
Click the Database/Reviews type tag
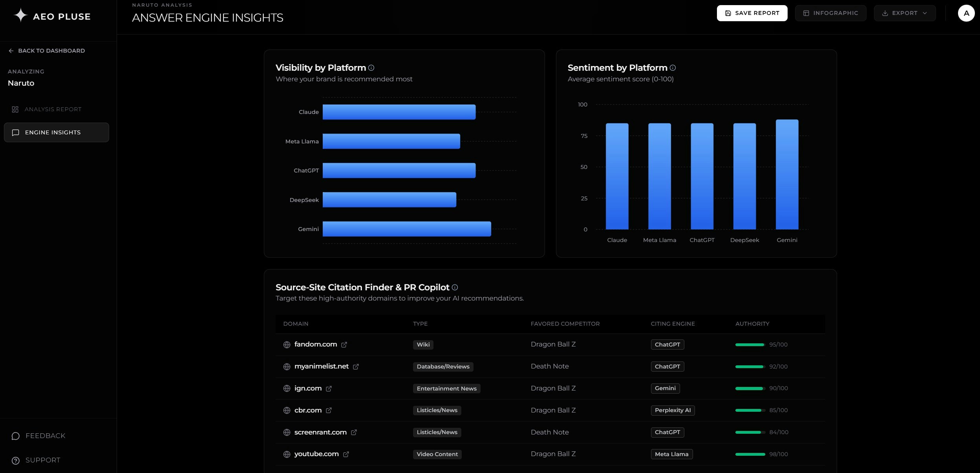(443, 367)
